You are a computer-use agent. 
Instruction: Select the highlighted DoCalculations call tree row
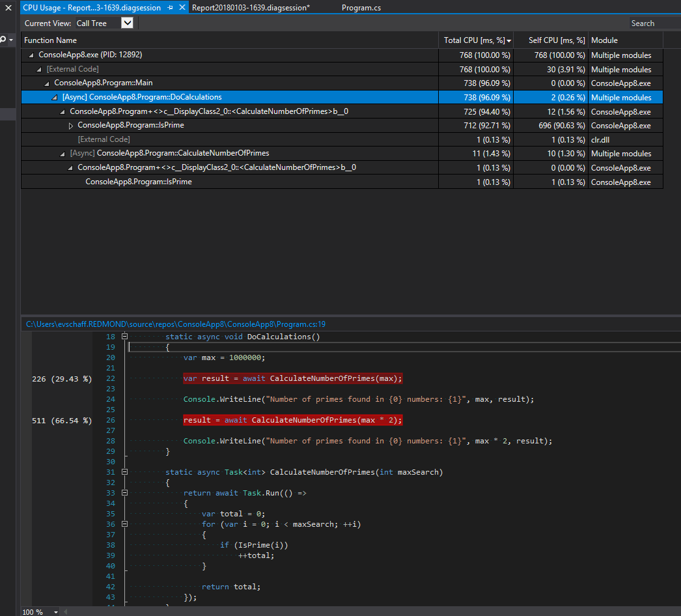pos(169,97)
